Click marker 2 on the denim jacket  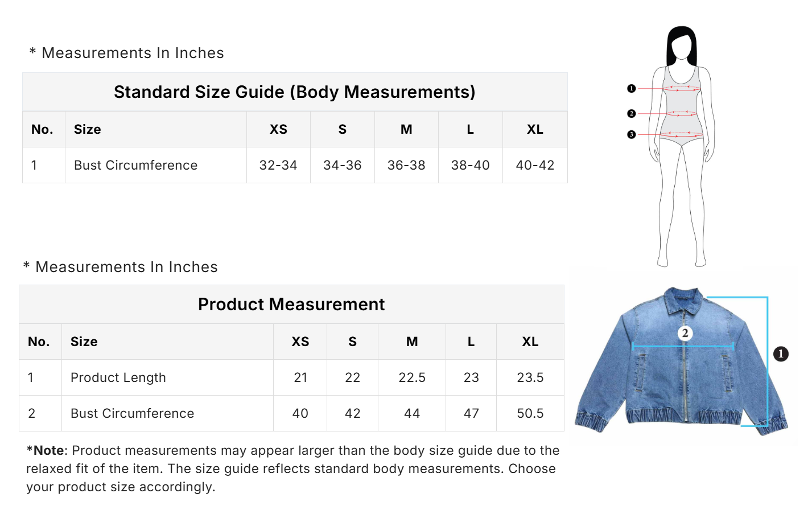coord(685,333)
